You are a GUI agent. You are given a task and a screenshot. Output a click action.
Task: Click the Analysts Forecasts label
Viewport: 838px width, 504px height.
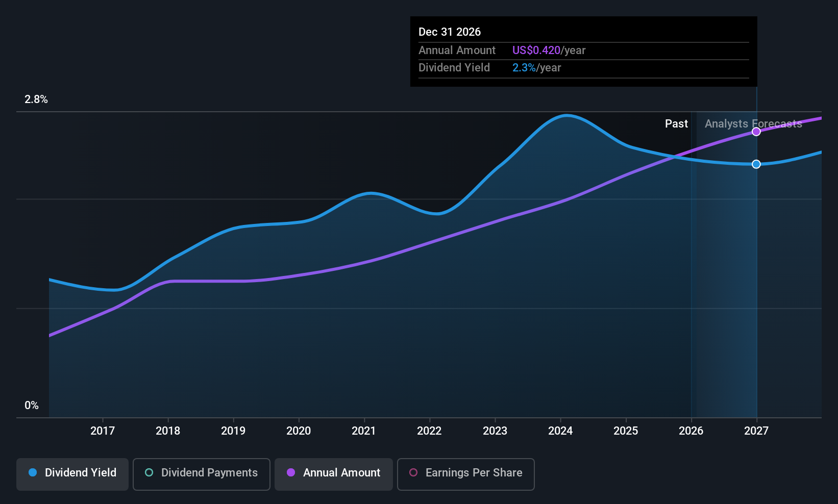(753, 124)
